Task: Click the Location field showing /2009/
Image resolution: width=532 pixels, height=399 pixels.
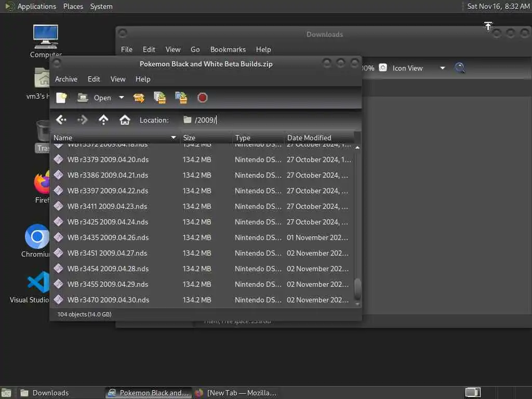Action: pyautogui.click(x=270, y=120)
